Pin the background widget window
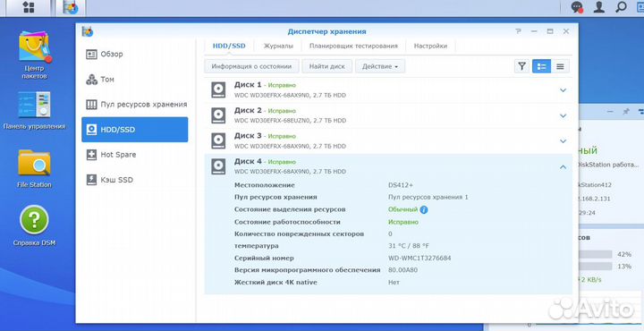The width and height of the screenshot is (644, 331). click(x=625, y=111)
